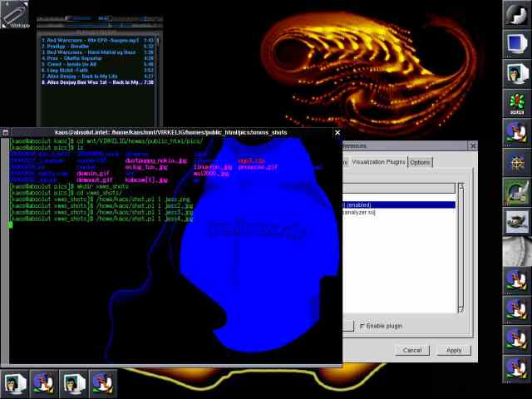This screenshot has height=399, width=532.
Task: Click the Cancel button in preferences
Action: [x=412, y=350]
